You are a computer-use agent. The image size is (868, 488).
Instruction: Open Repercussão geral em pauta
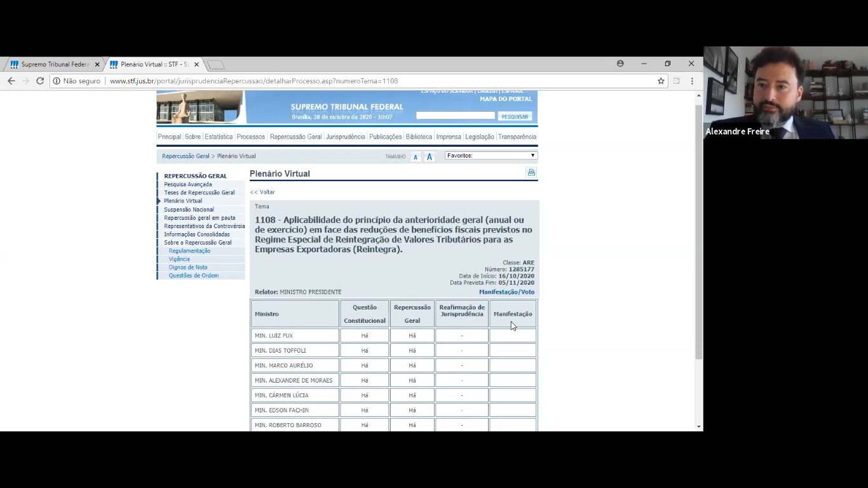200,218
